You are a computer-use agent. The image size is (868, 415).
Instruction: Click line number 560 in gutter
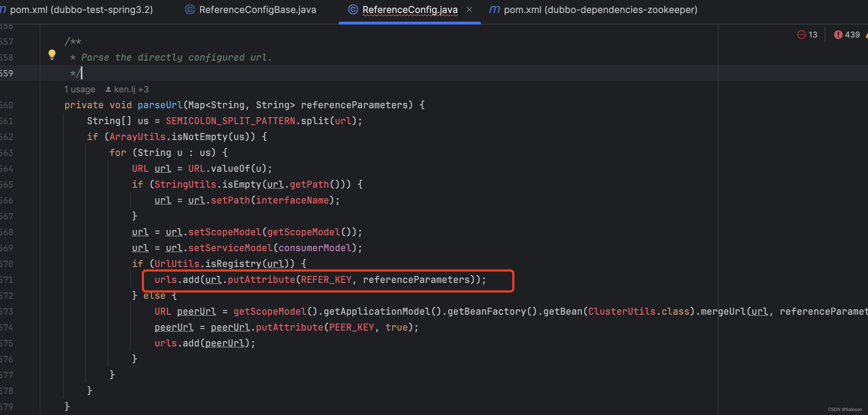pos(7,105)
